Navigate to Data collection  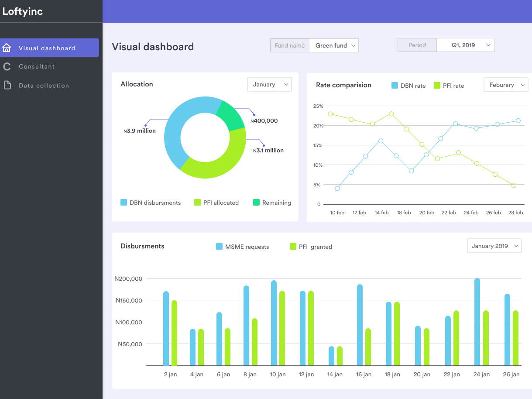(x=43, y=85)
